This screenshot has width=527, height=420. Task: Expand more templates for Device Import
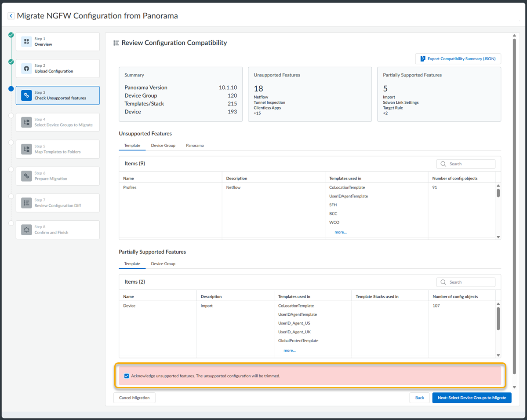coord(289,351)
